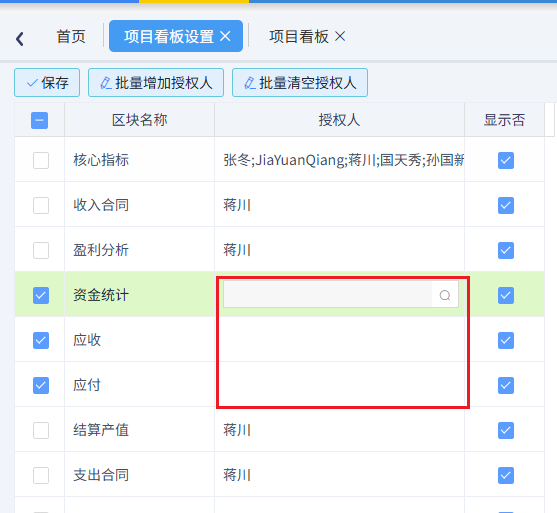Click the 授权人 column header
Viewport: 557px width, 513px height.
tap(339, 120)
